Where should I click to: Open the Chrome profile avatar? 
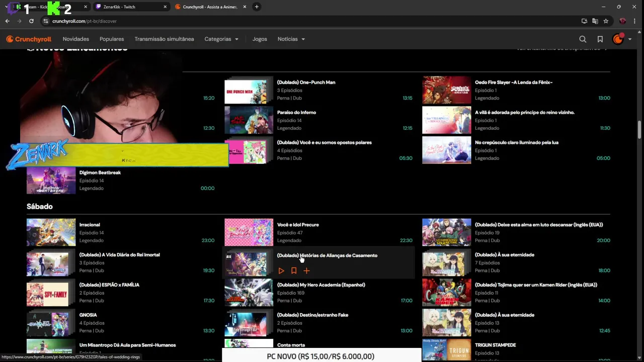point(622,21)
